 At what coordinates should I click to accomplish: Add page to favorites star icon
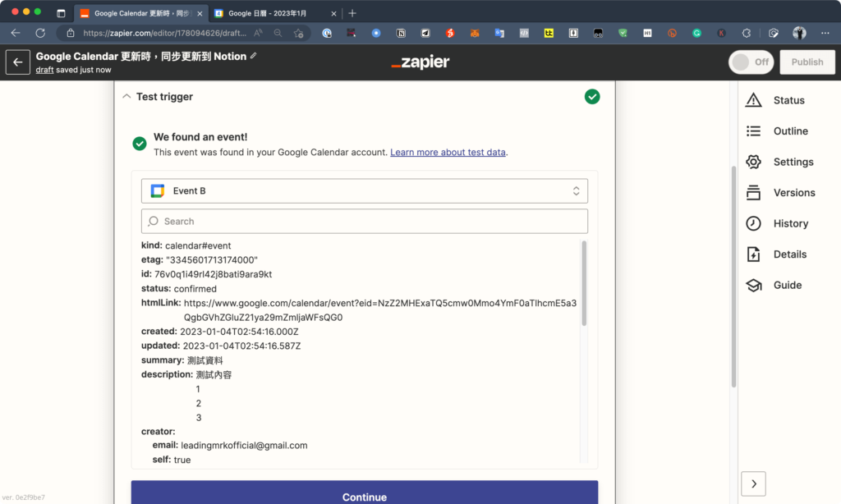click(299, 33)
